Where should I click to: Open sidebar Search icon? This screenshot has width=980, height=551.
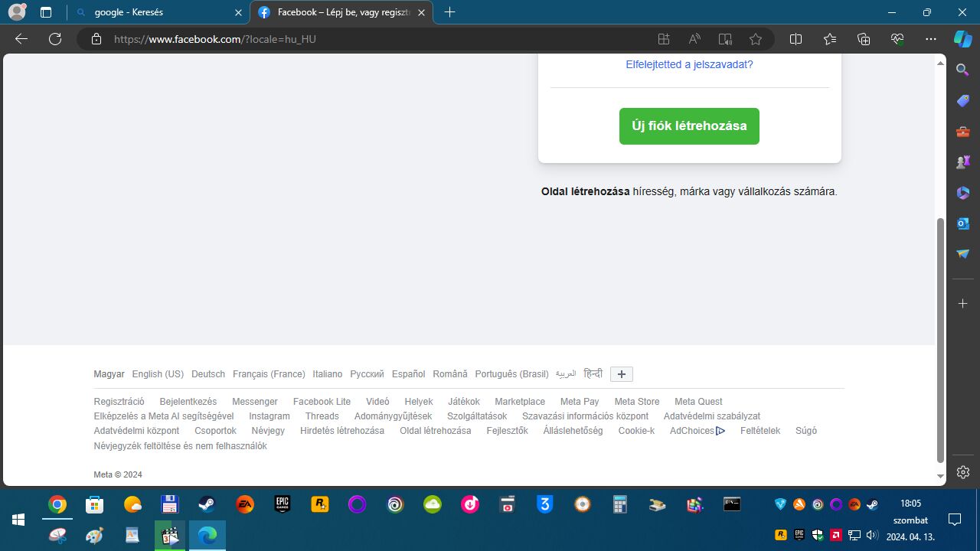tap(963, 70)
